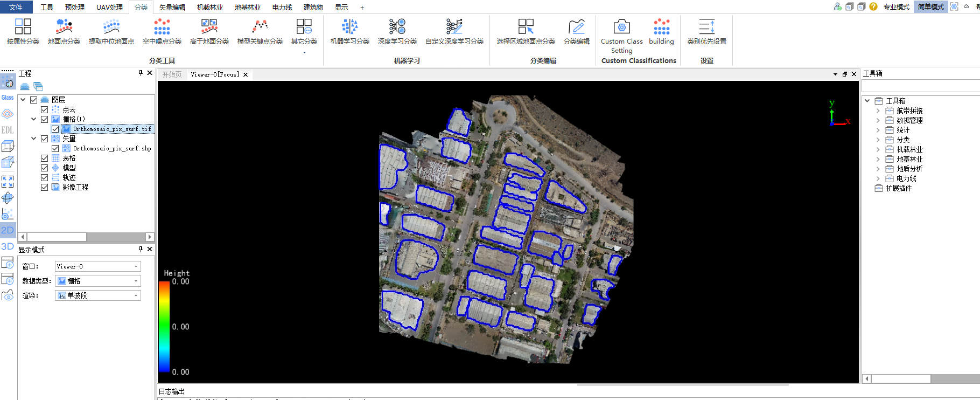Launch the 机器学习分类 tool
Image resolution: width=980 pixels, height=400 pixels.
[350, 31]
